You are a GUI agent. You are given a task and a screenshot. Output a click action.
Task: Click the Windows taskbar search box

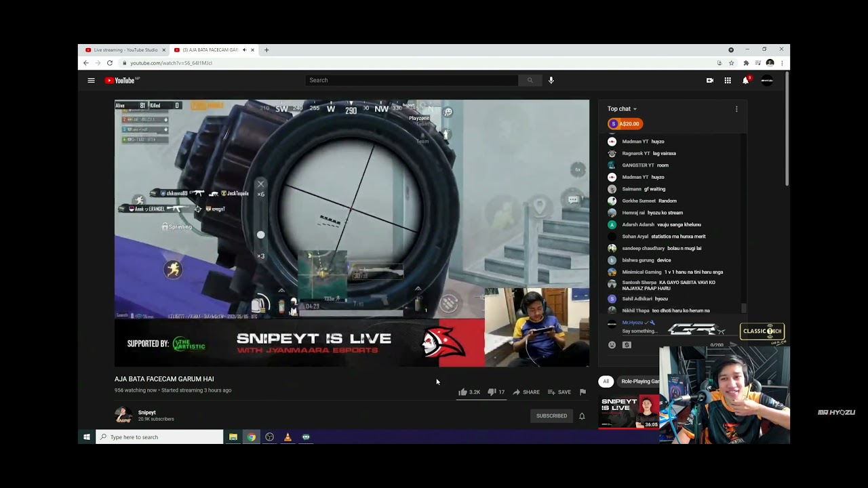point(159,437)
